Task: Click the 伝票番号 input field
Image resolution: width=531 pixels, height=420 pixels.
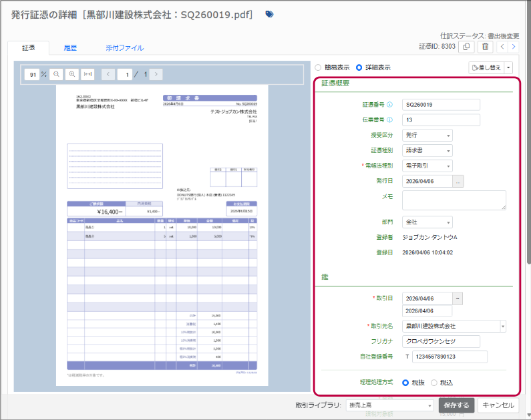Action: [441, 120]
